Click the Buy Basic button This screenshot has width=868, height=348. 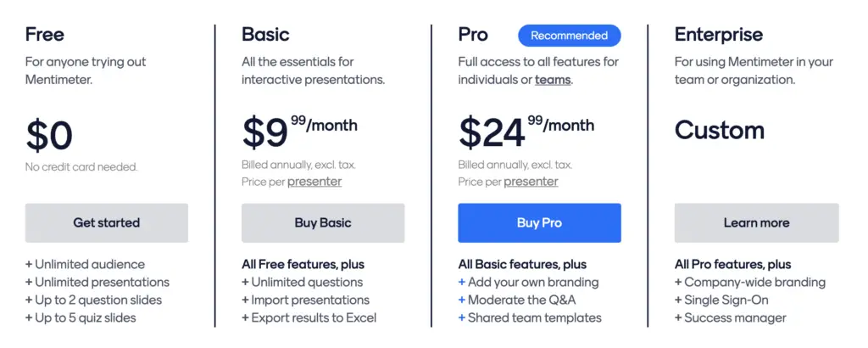pos(323,222)
